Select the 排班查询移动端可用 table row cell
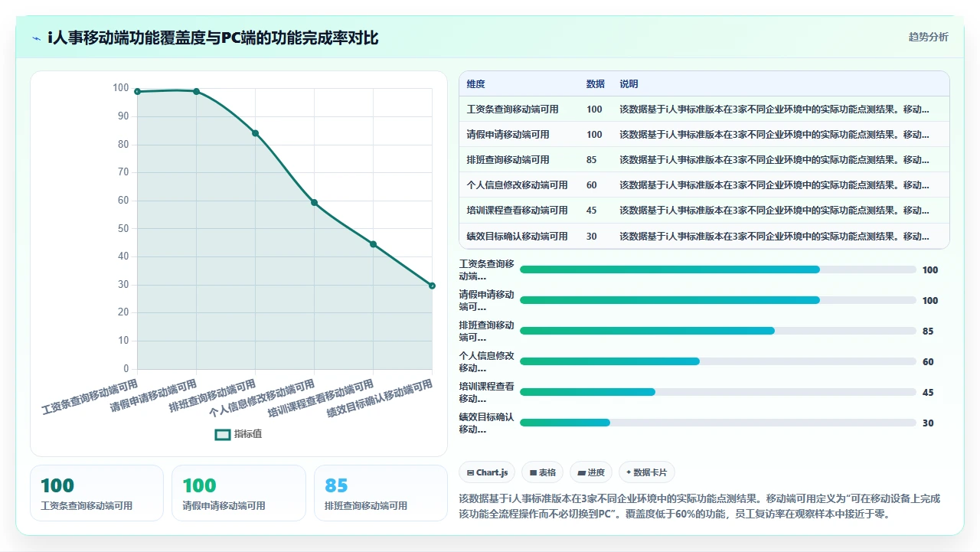The height and width of the screenshot is (552, 980). (508, 160)
